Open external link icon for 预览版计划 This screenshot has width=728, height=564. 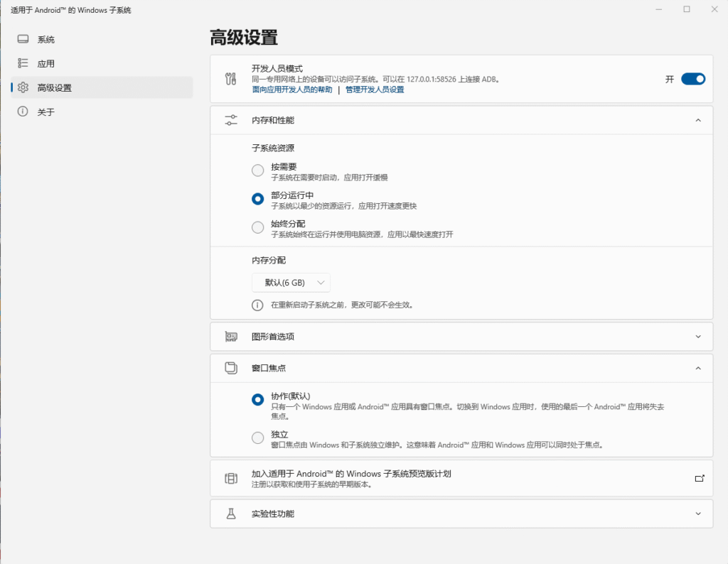click(x=699, y=479)
